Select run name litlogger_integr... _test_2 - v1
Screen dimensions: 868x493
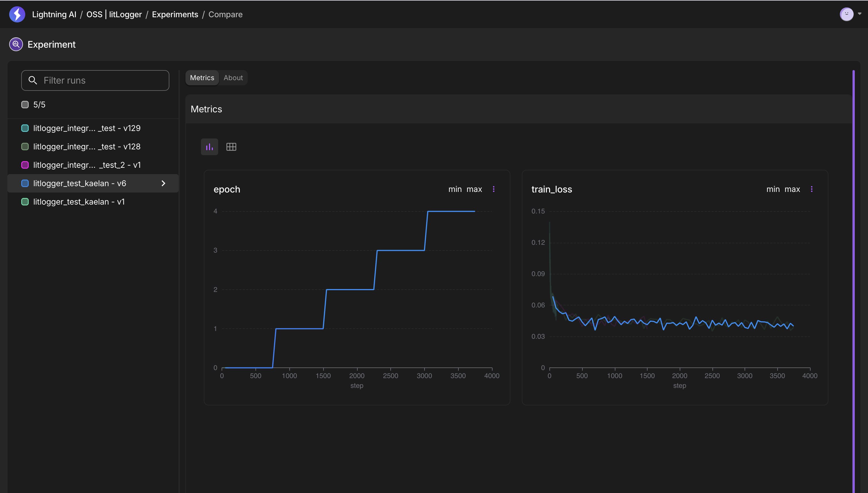[87, 165]
